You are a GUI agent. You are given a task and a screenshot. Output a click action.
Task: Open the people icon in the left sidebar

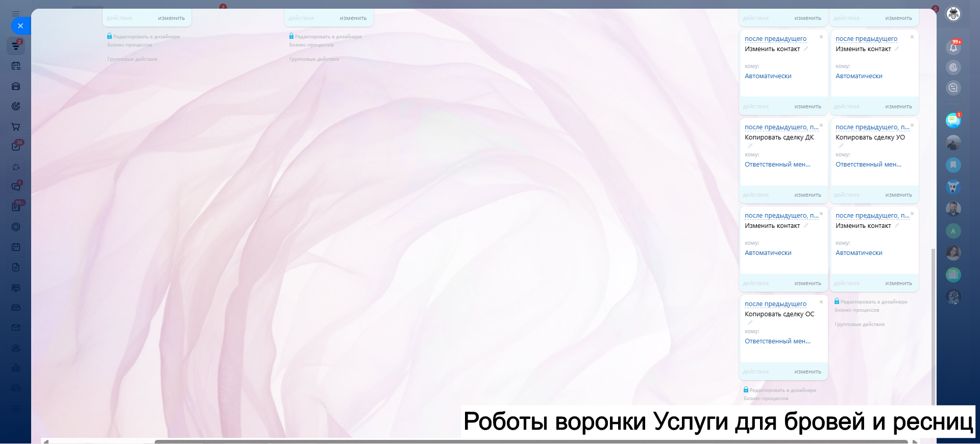tap(16, 348)
